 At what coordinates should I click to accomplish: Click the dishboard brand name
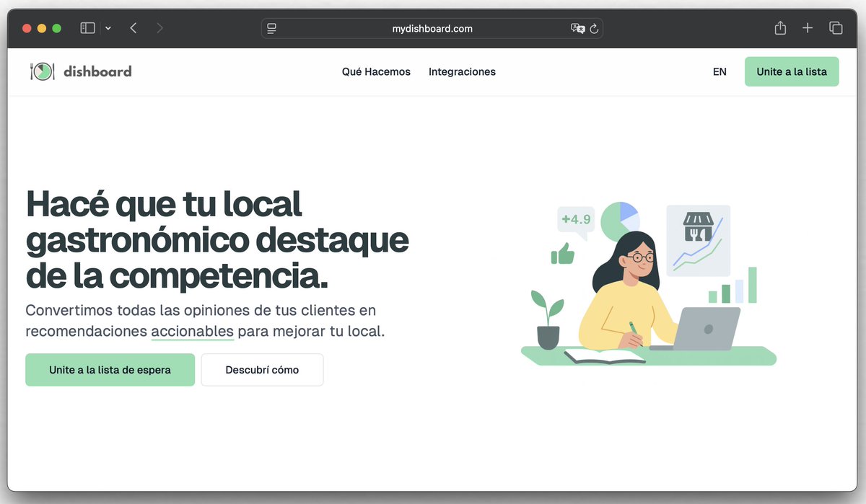[x=97, y=71]
